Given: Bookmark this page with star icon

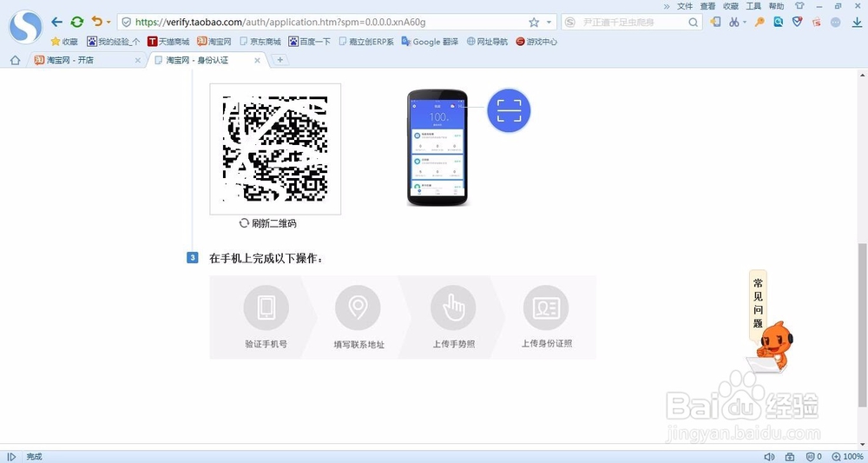Looking at the screenshot, I should 534,23.
